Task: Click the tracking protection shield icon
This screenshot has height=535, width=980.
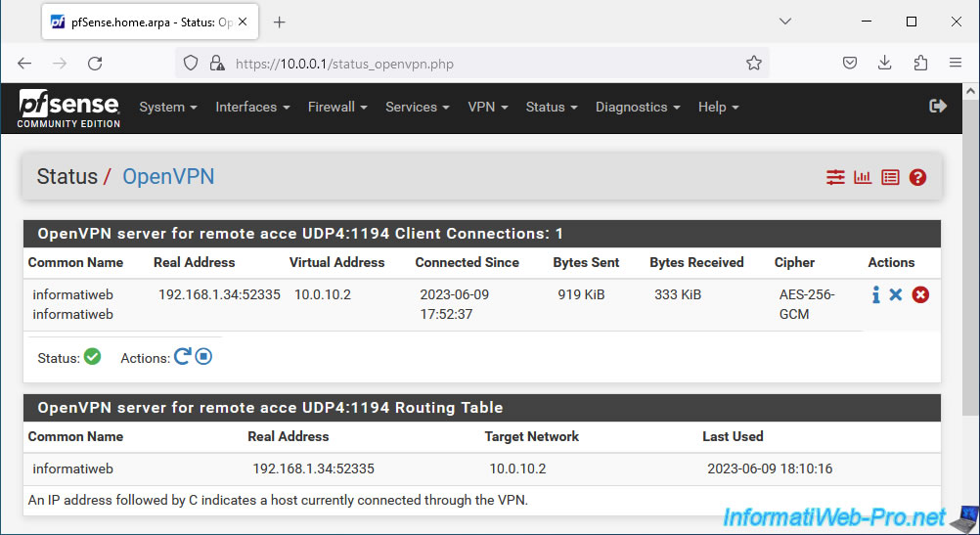Action: 191,64
